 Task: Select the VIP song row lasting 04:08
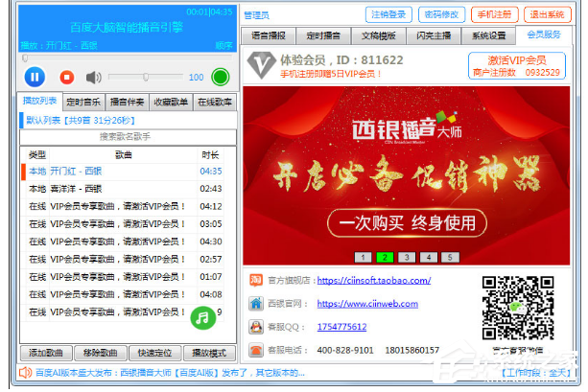click(124, 294)
